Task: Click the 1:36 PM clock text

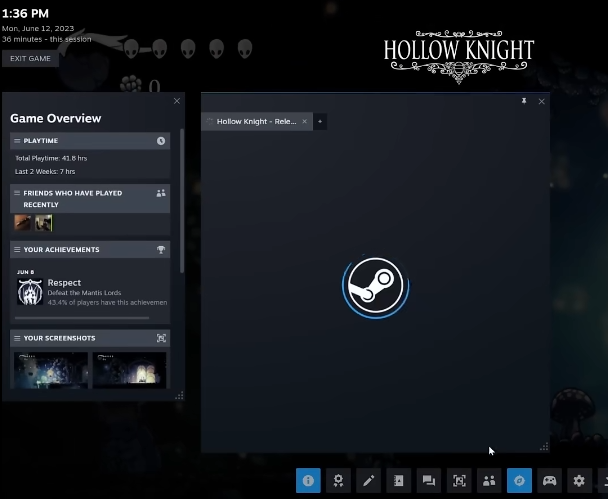Action: coord(26,14)
